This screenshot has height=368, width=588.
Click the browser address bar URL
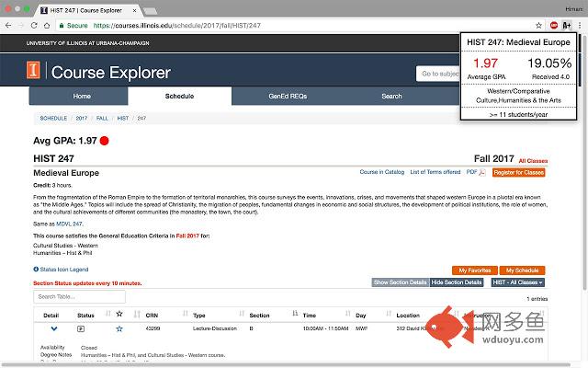[x=176, y=26]
